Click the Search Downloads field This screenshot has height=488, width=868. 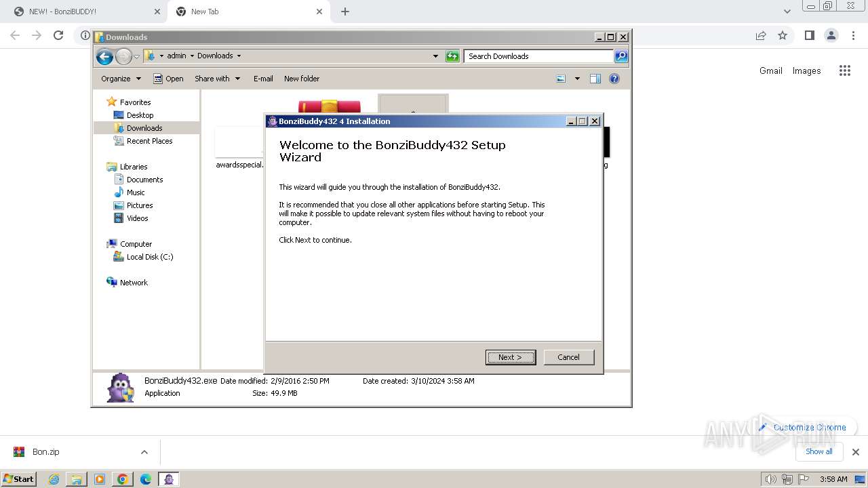coord(539,56)
